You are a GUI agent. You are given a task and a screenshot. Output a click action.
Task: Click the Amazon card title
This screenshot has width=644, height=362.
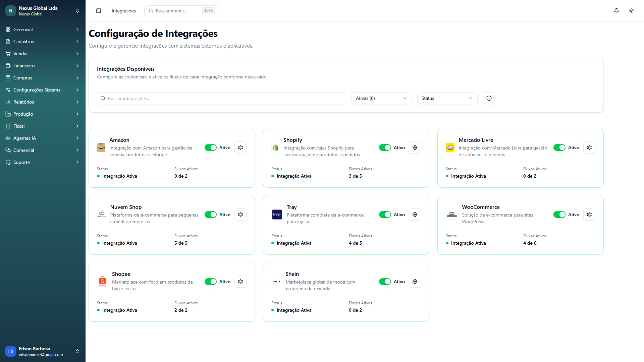click(119, 140)
